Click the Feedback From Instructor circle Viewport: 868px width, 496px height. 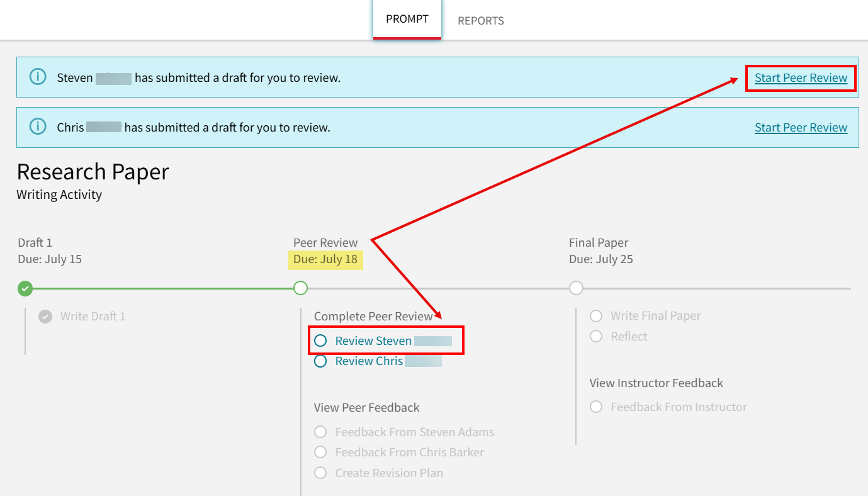[x=596, y=407]
